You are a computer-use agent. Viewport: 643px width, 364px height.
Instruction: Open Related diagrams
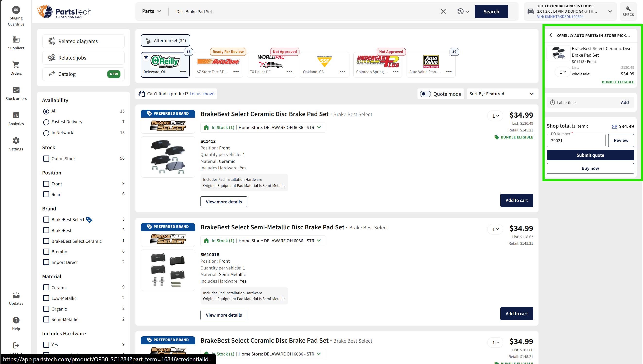[83, 41]
